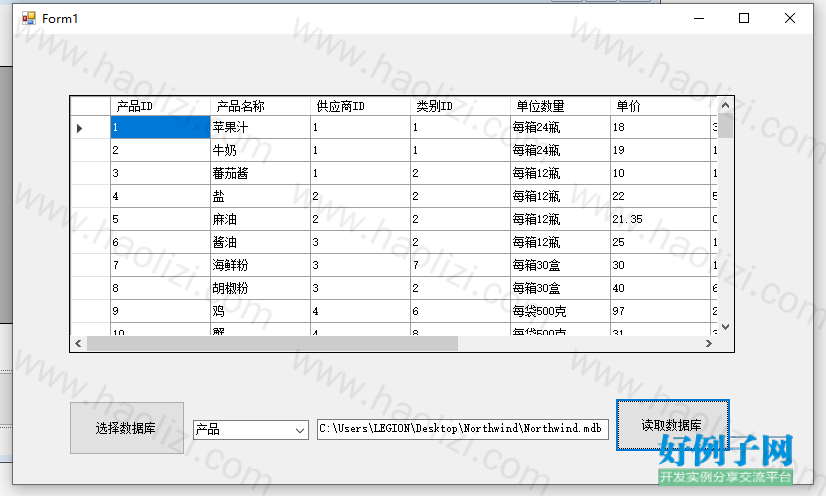Select the 苹果汁 cell
The width and height of the screenshot is (826, 496).
[x=260, y=127]
